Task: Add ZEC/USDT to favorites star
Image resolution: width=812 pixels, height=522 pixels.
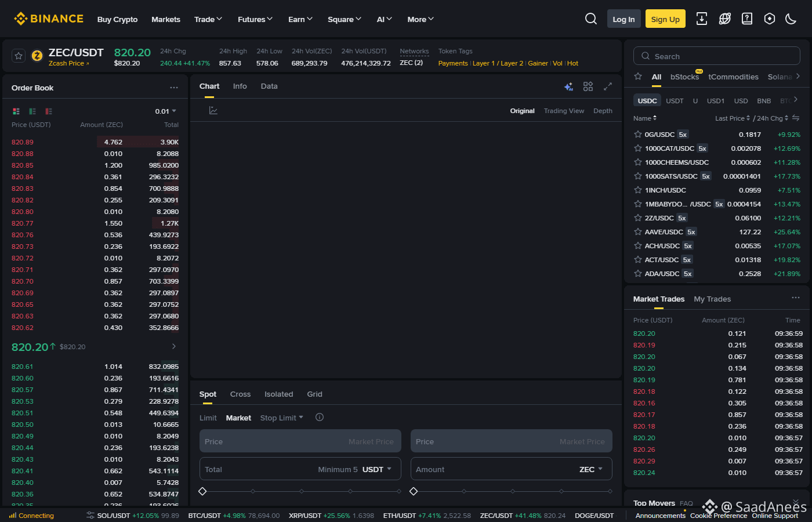Action: [19, 56]
